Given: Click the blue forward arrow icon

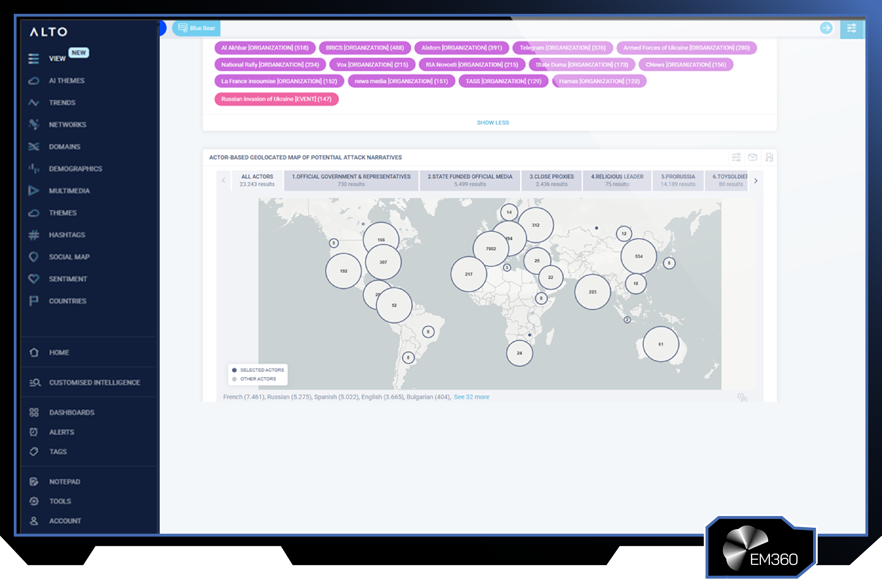Looking at the screenshot, I should [826, 28].
